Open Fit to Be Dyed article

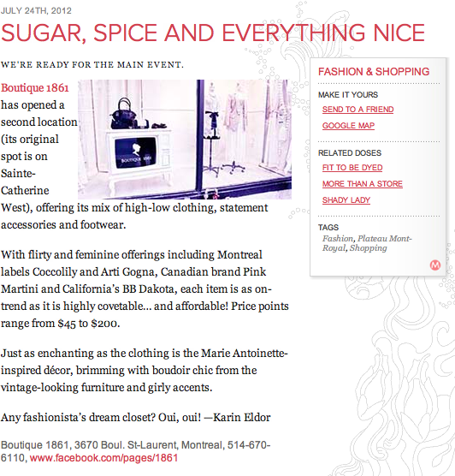[x=352, y=168]
